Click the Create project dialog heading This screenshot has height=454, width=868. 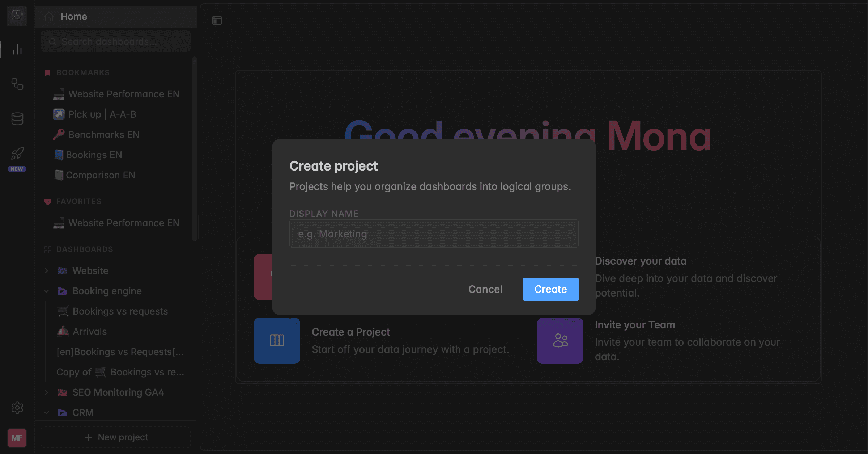click(333, 166)
